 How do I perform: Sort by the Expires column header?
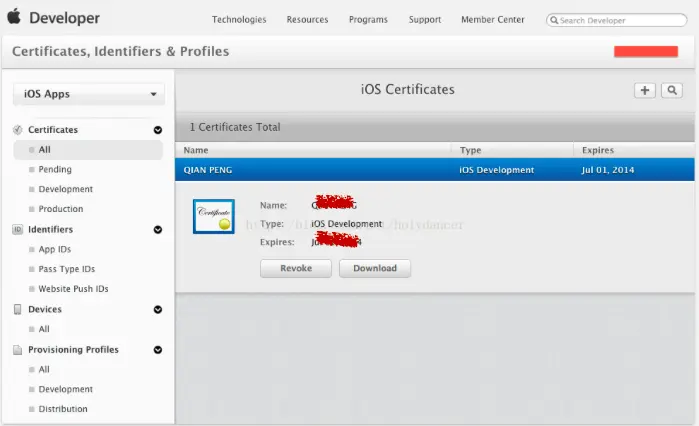pos(634,150)
